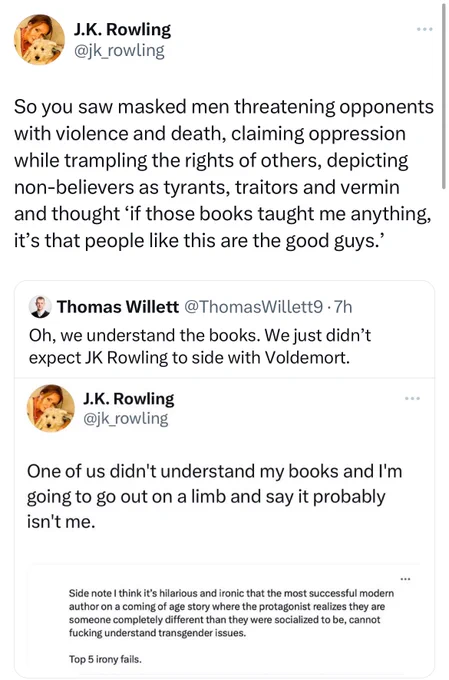This screenshot has width=449, height=680.
Task: Click J.K. Rowling's profile picture on top tweet
Action: (x=39, y=39)
